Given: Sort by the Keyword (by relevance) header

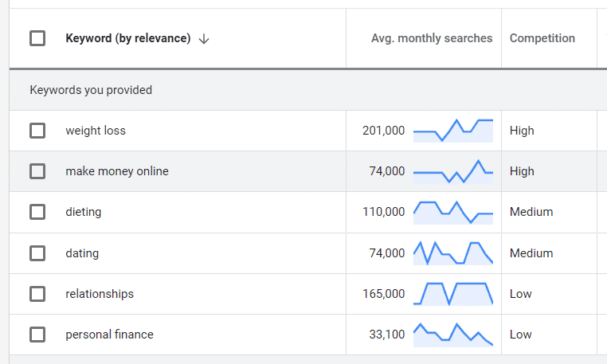Looking at the screenshot, I should pos(128,38).
